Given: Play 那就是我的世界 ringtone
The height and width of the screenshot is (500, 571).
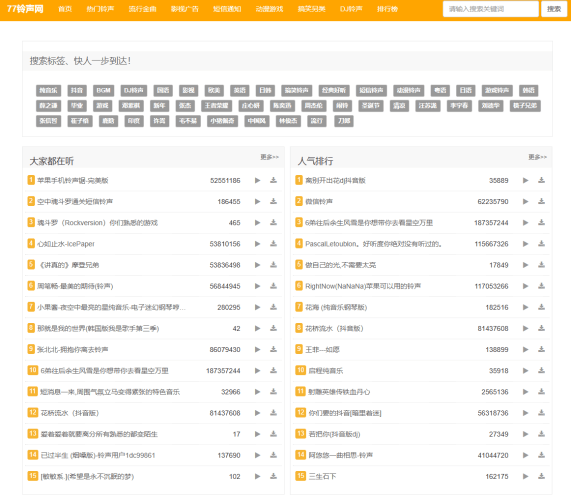Looking at the screenshot, I should click(257, 328).
